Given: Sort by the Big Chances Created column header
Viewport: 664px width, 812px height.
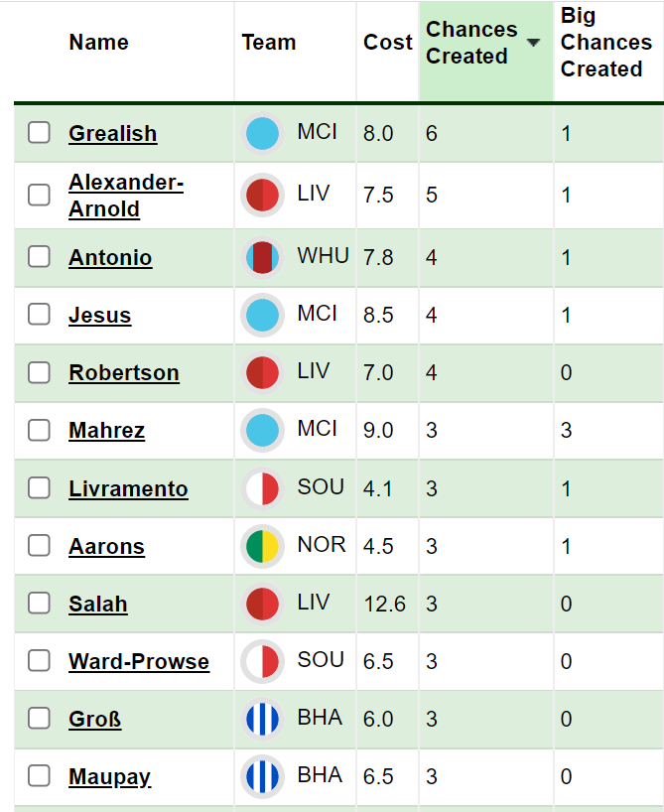Looking at the screenshot, I should (606, 43).
